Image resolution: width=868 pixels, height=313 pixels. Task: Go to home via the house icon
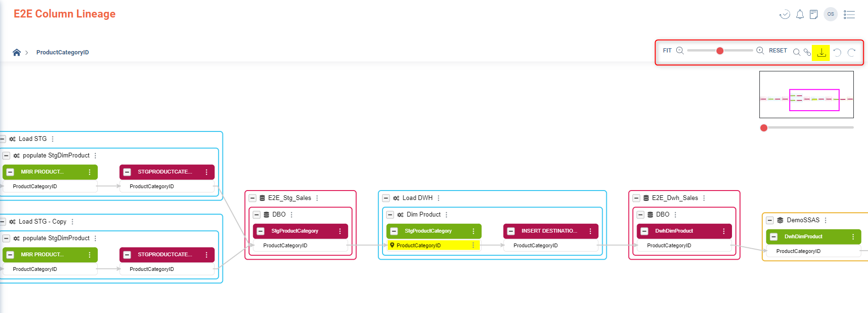(x=17, y=52)
